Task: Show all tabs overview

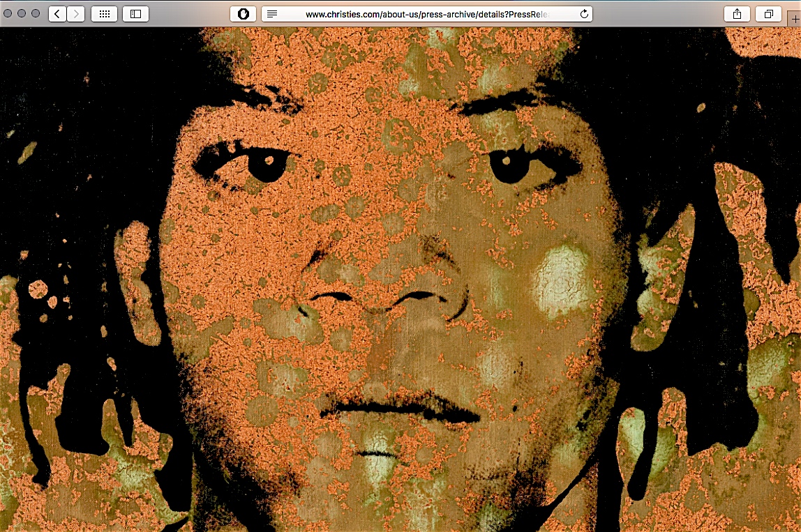Action: point(768,14)
